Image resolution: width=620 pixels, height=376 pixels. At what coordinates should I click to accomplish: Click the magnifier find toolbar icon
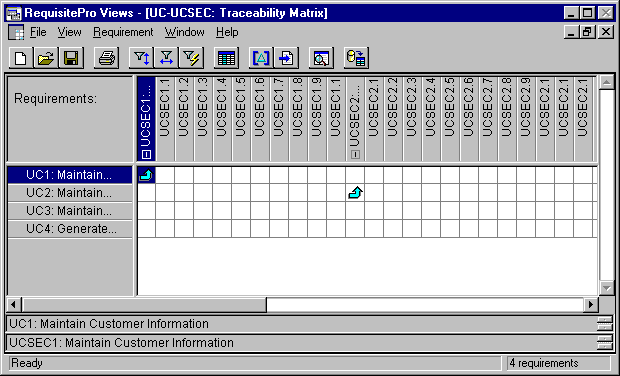click(321, 59)
